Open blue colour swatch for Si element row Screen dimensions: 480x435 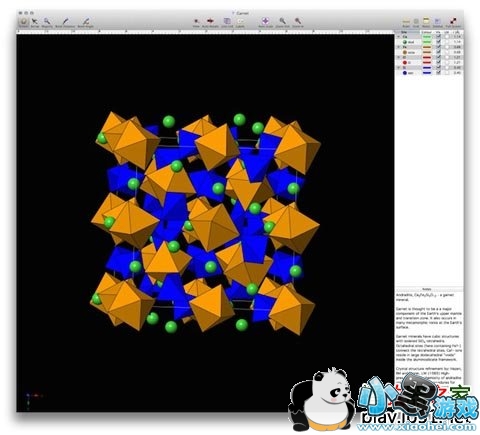click(x=427, y=68)
